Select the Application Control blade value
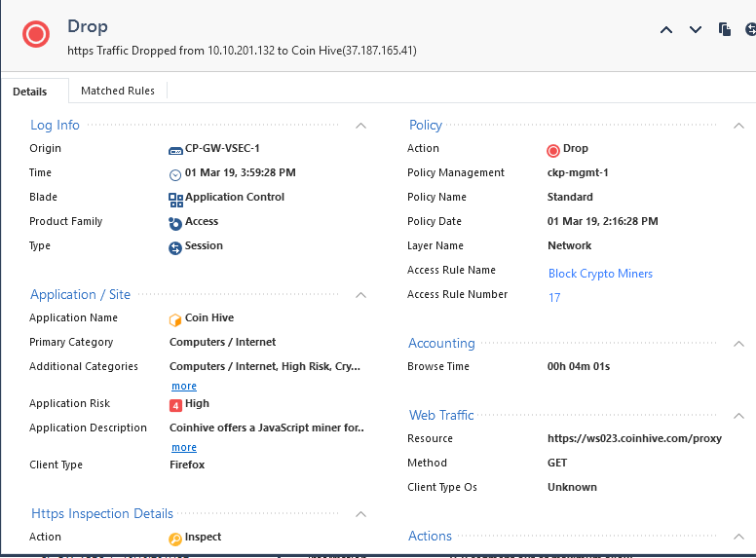This screenshot has height=558, width=756. pyautogui.click(x=235, y=197)
